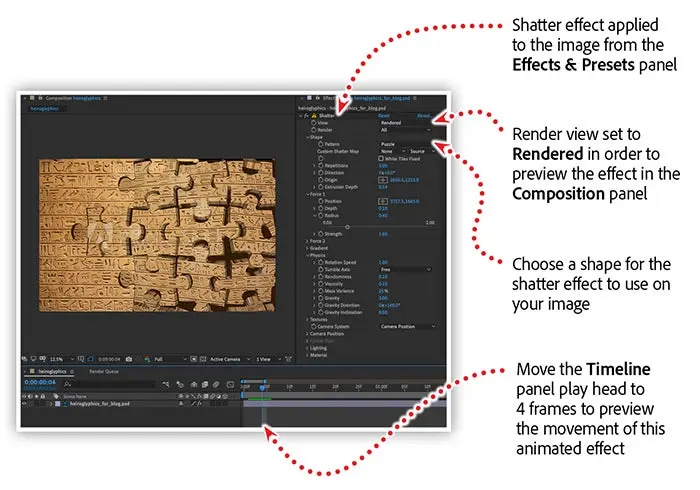Screen dimensions: 700x490
Task: Click the Radius slider handle
Action: click(347, 227)
